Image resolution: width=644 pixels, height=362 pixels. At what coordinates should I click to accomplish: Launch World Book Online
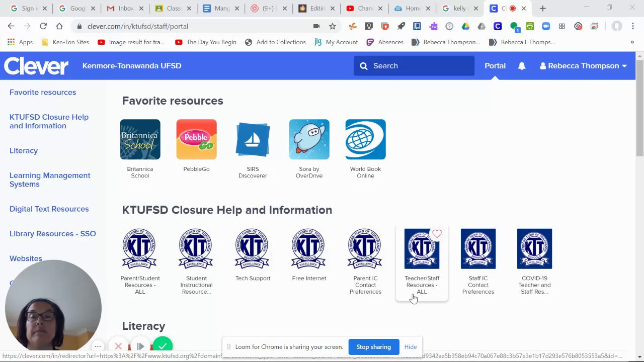click(x=365, y=149)
